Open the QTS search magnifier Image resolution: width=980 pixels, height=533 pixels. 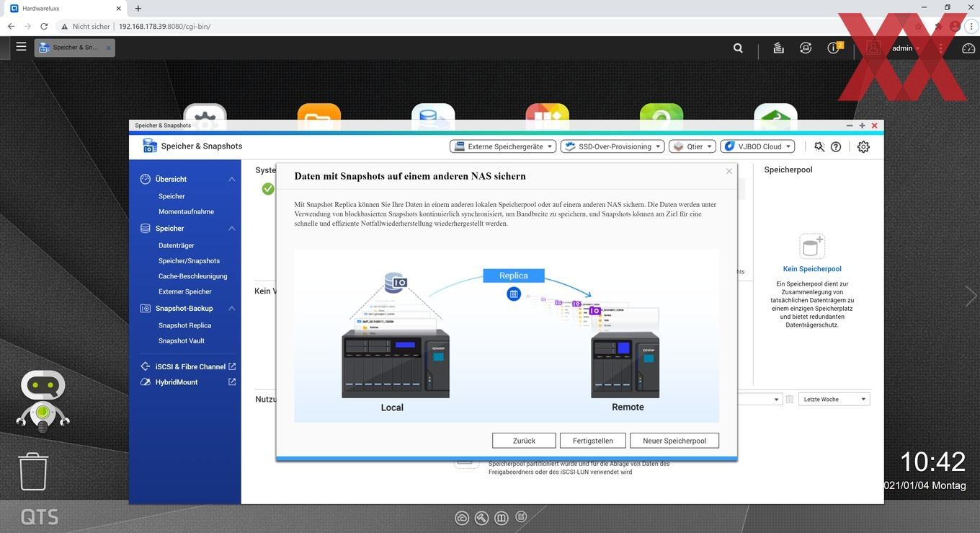click(738, 48)
